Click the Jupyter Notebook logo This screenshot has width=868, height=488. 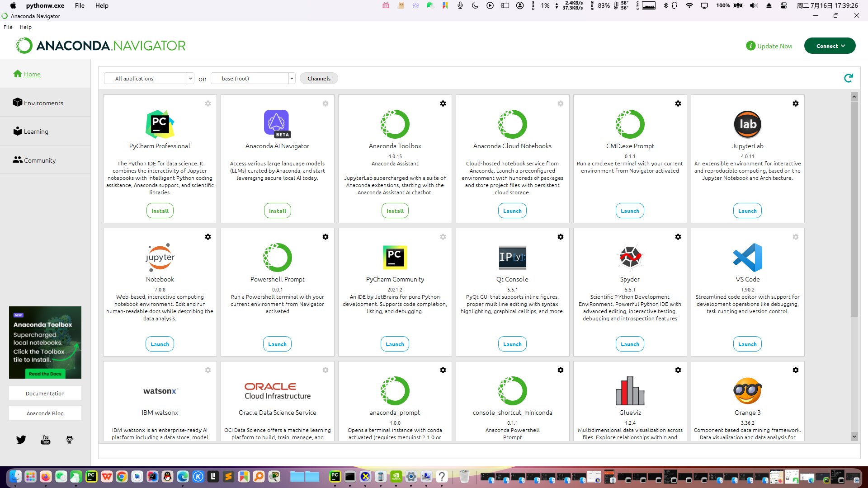[x=160, y=257]
